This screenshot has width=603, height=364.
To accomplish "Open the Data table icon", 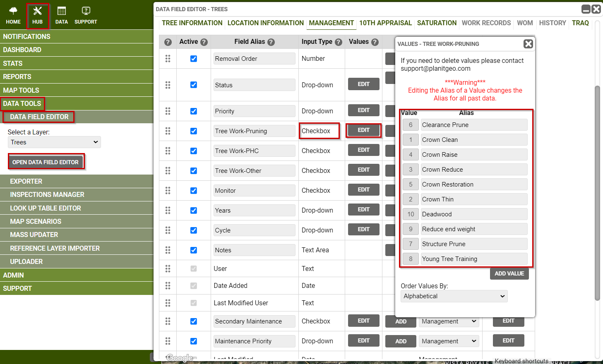I will click(x=62, y=11).
